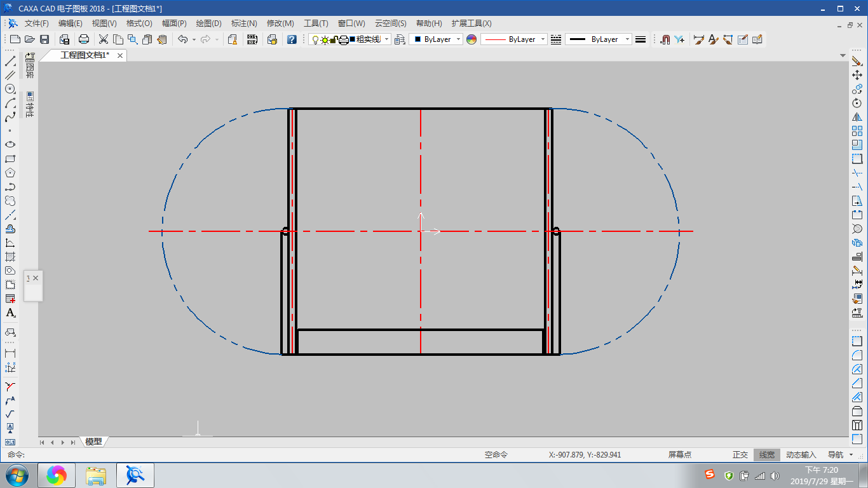This screenshot has width=868, height=488.
Task: Open the DWG/EXB converter icon
Action: 252,39
